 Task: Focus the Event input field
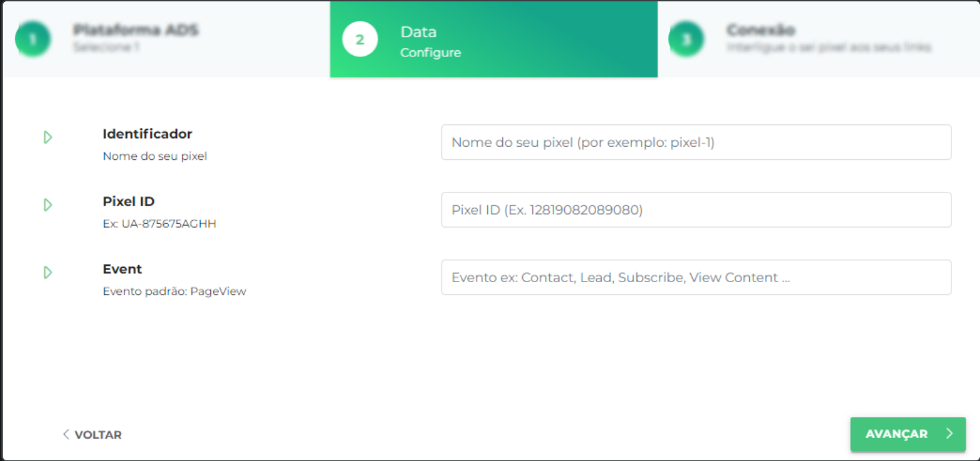tap(696, 277)
